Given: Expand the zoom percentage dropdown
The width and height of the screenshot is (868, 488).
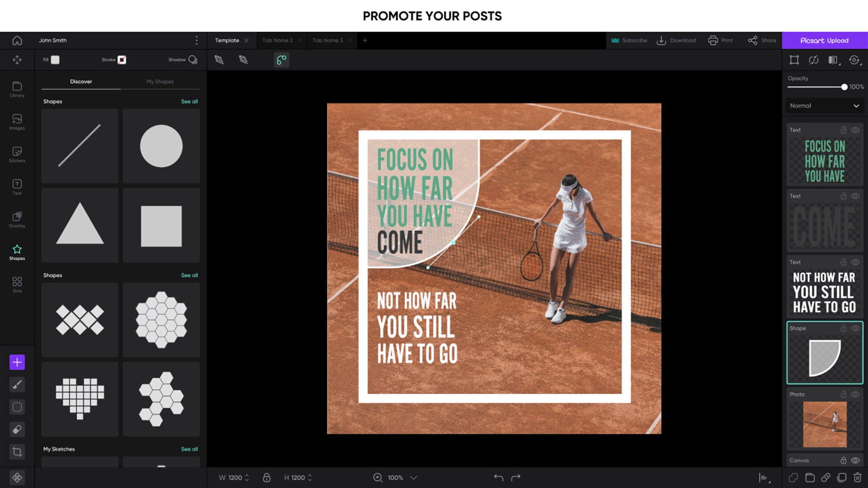Looking at the screenshot, I should point(413,478).
